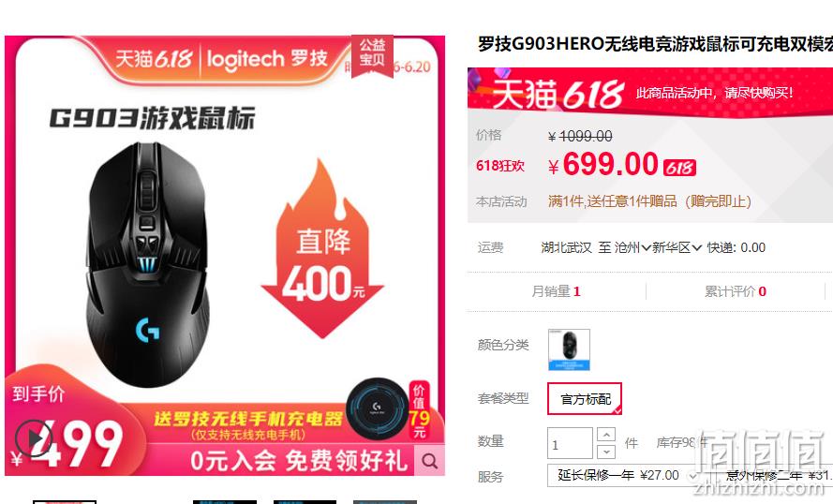Click the wireless charger gift image
The width and height of the screenshot is (833, 504).
[377, 408]
